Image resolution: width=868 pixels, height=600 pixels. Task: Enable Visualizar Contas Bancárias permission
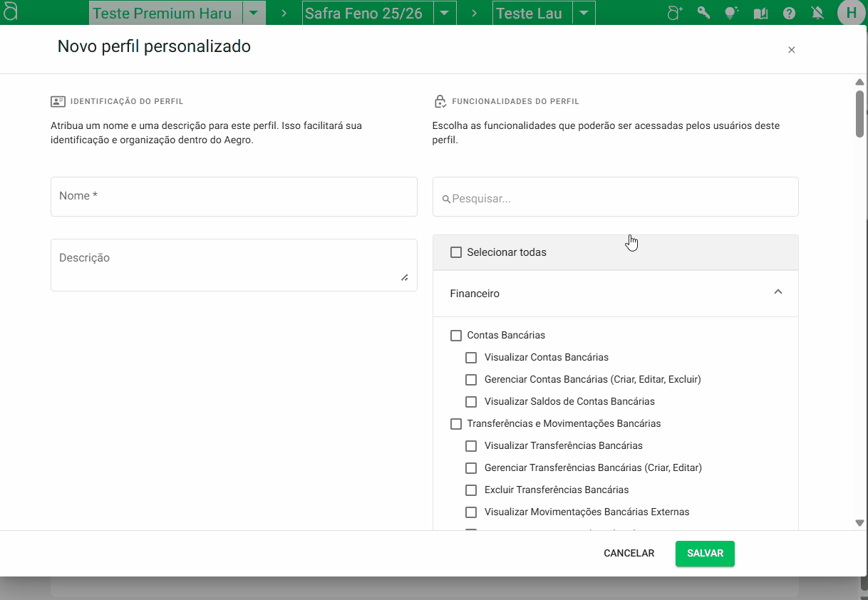coord(471,358)
